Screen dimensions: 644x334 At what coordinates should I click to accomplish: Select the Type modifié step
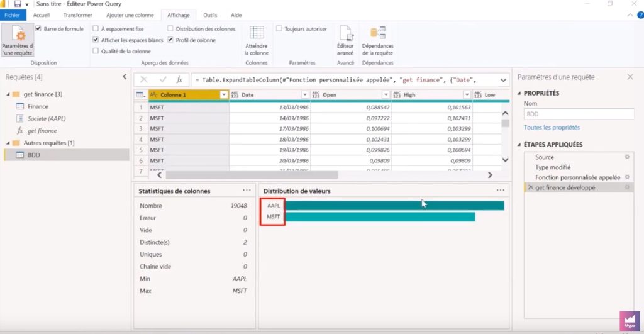point(552,167)
